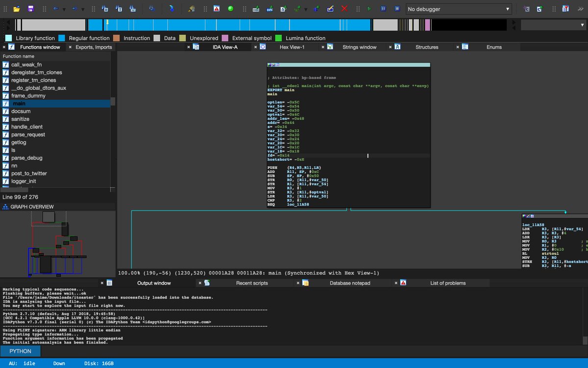
Task: Switch to the Enums tab
Action: pyautogui.click(x=494, y=47)
